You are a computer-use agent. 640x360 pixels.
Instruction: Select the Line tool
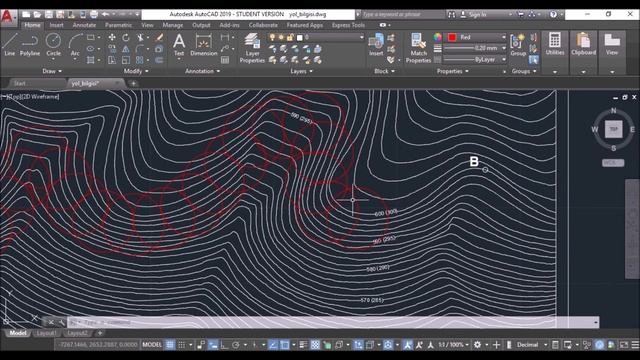coord(9,44)
